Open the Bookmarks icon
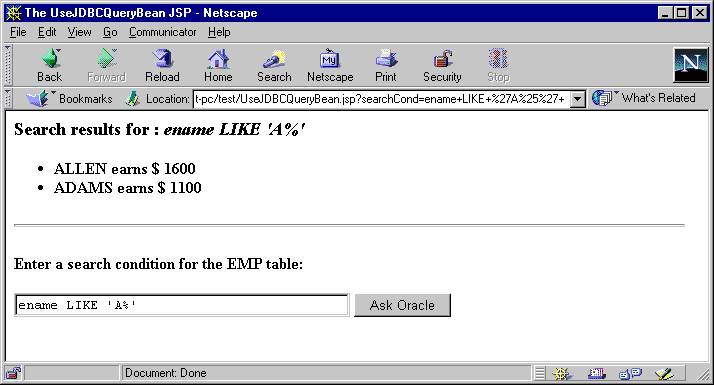714x385 pixels. coord(69,98)
